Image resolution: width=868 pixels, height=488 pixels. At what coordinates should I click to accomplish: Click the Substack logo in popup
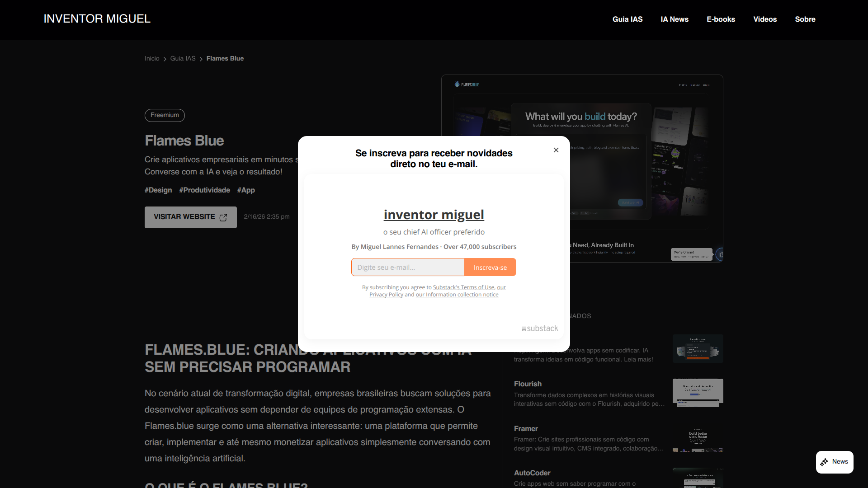[540, 328]
